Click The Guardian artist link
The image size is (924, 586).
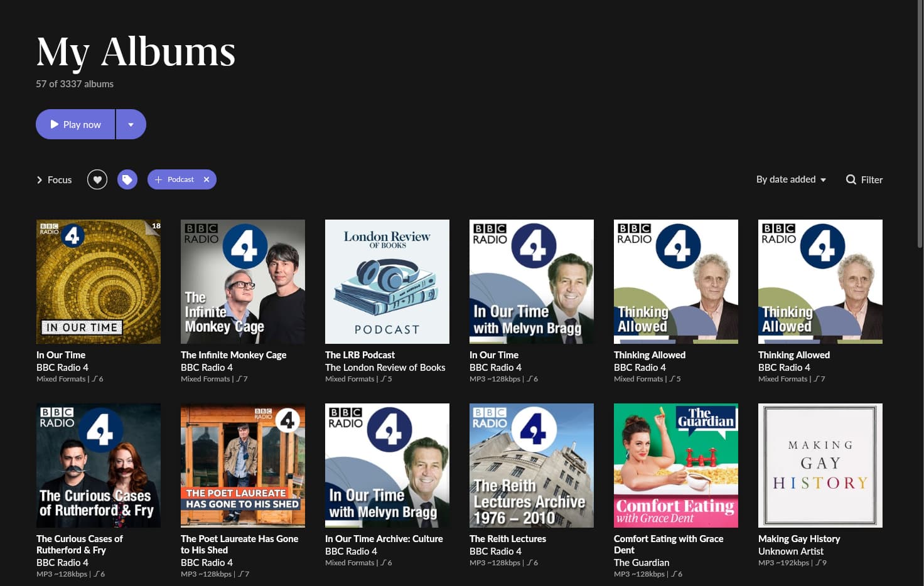coord(642,563)
